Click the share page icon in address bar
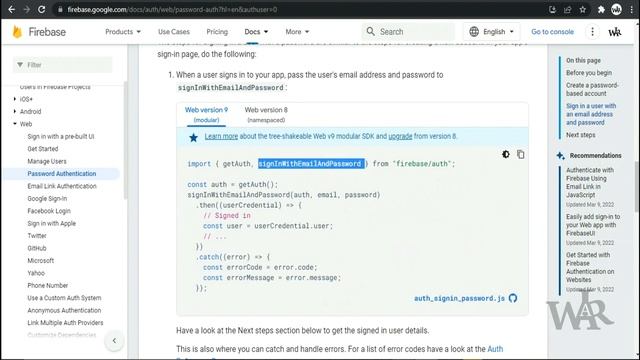The width and height of the screenshot is (640, 360). 567,9
